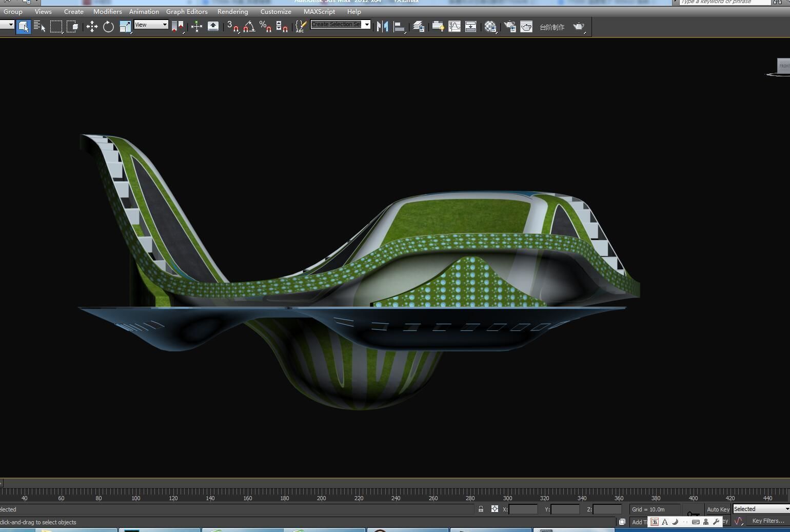Toggle Window/Crossing selection mode
This screenshot has width=790, height=532.
[x=72, y=27]
